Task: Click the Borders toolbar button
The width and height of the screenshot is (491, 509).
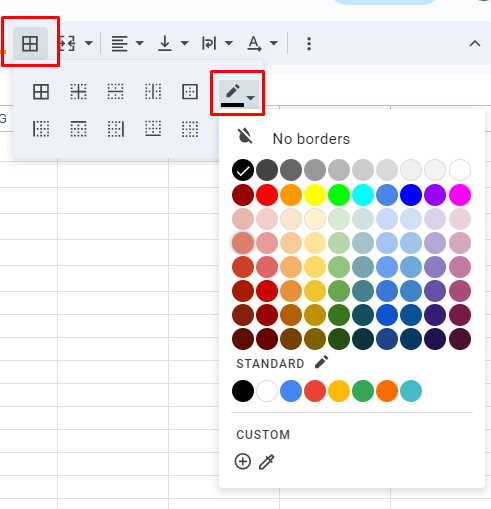Action: click(x=30, y=43)
